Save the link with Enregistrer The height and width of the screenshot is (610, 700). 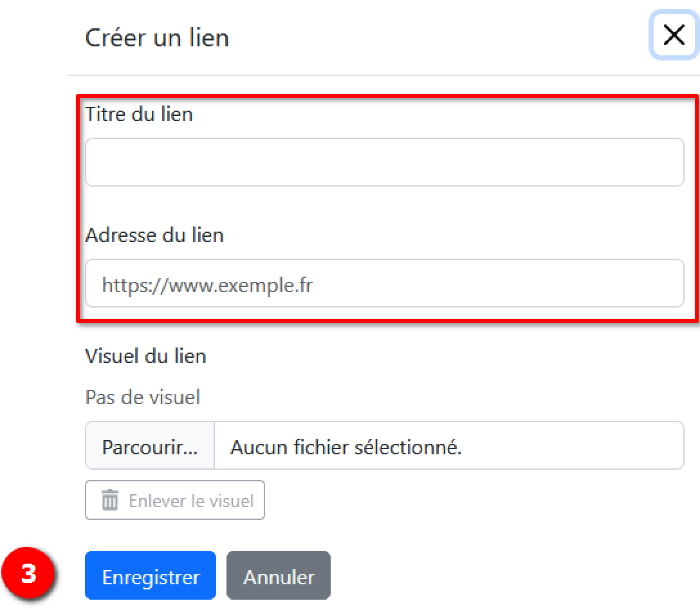tap(151, 575)
